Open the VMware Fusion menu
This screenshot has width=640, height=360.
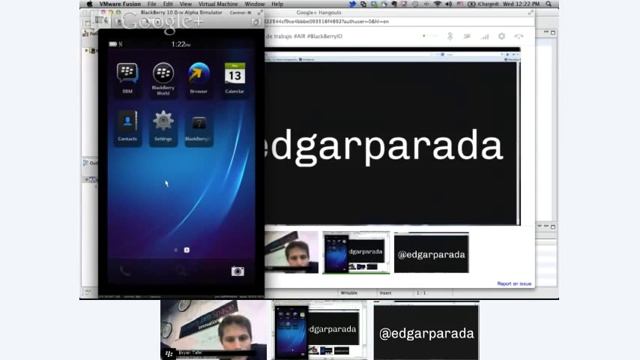[120, 4]
